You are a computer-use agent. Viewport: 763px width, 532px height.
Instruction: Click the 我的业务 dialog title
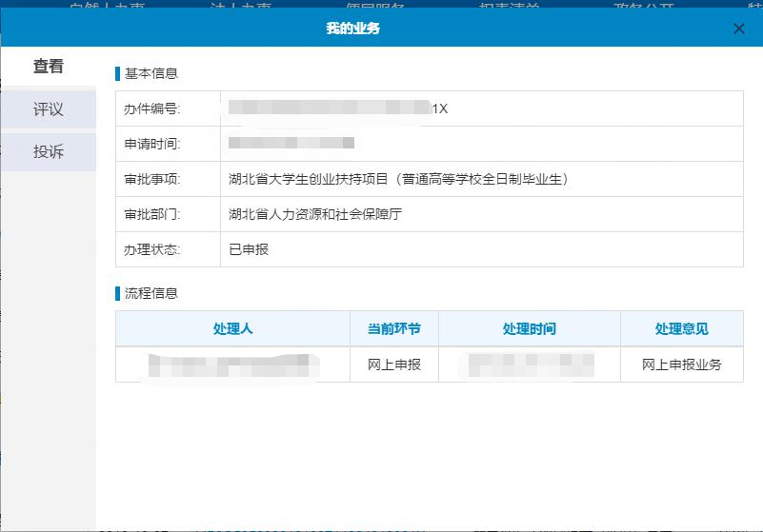coord(352,29)
